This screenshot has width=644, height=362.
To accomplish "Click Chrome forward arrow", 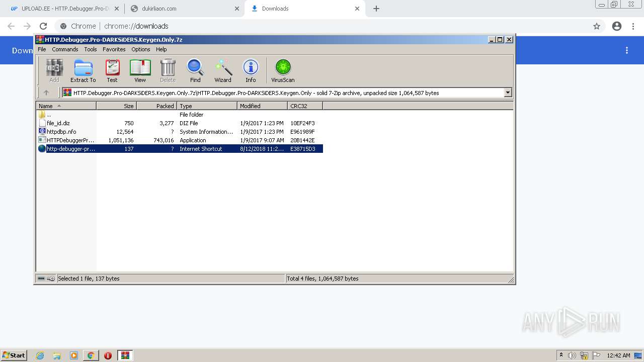I will pos(27,26).
